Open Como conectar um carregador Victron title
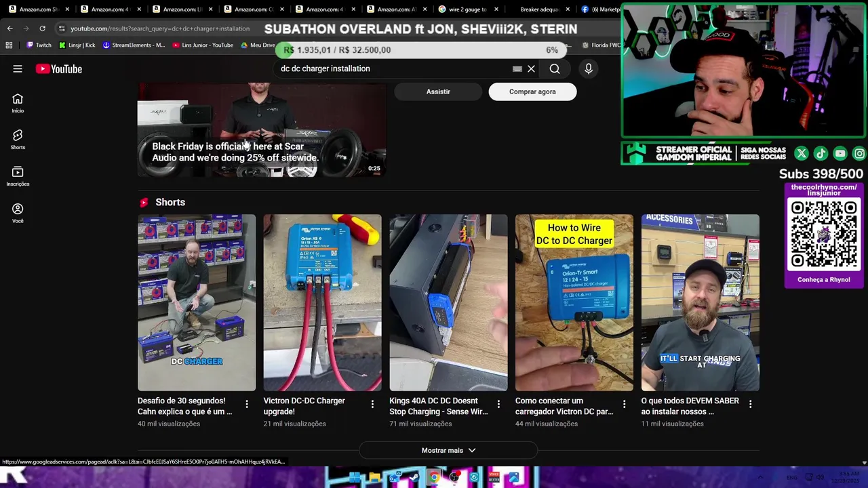868x488 pixels. tap(564, 406)
